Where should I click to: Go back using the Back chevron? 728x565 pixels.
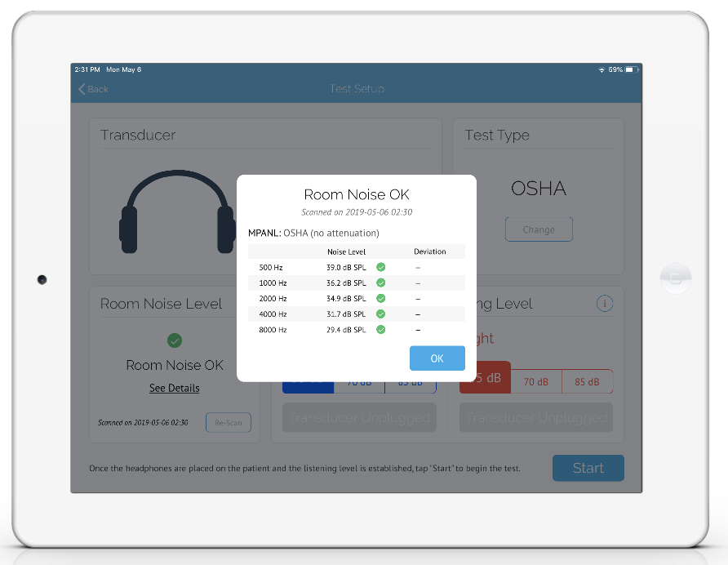(93, 89)
